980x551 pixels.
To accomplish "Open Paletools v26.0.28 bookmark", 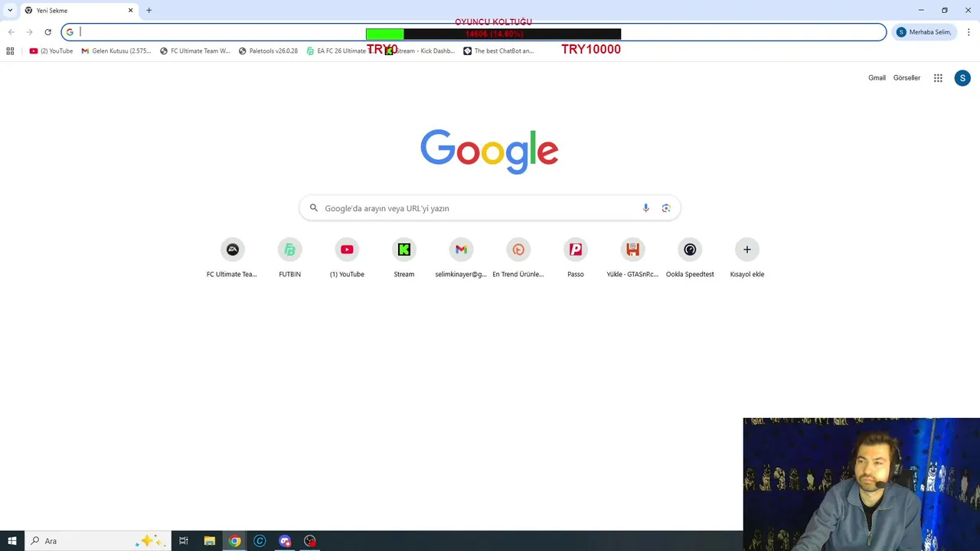I will (268, 51).
